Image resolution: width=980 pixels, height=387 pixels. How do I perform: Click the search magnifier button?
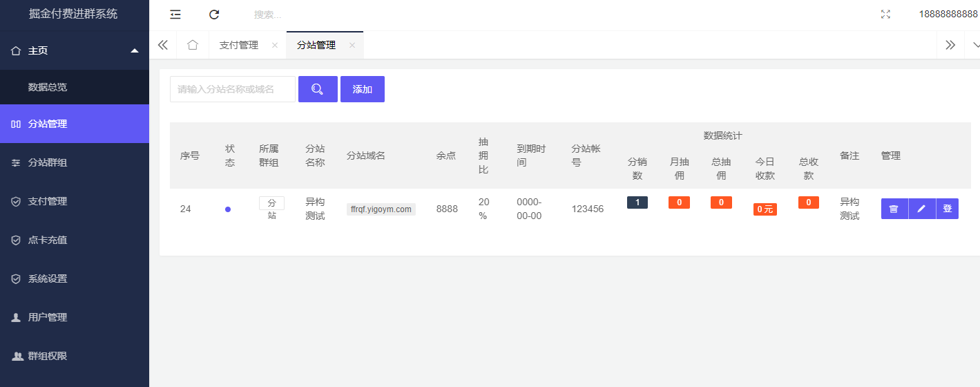[x=318, y=89]
